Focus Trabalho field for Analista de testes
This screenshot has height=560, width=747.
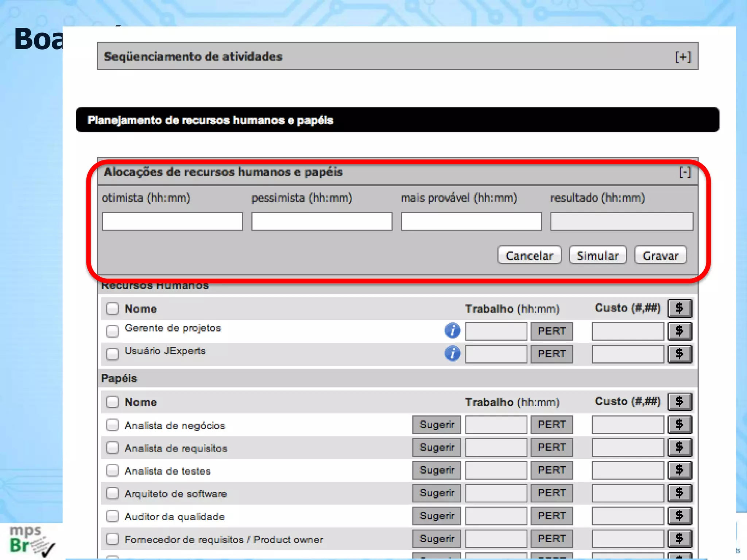pos(496,470)
